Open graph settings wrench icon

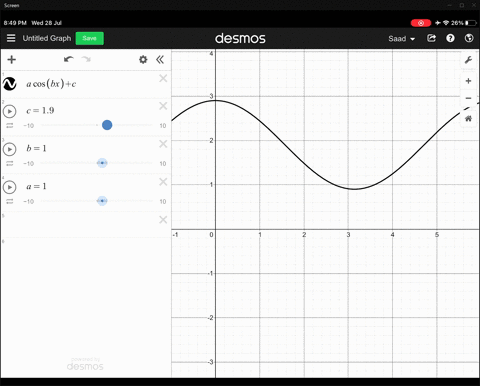point(468,60)
